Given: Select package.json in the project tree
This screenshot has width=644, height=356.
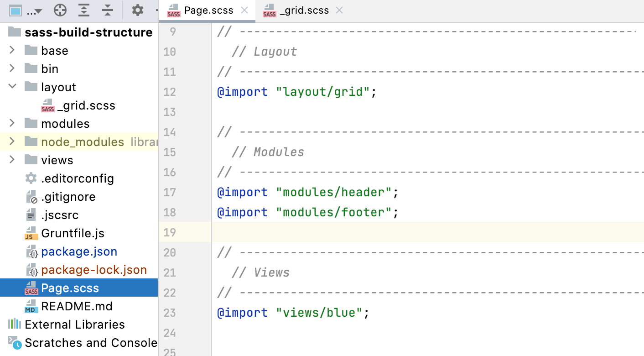Looking at the screenshot, I should pyautogui.click(x=79, y=251).
